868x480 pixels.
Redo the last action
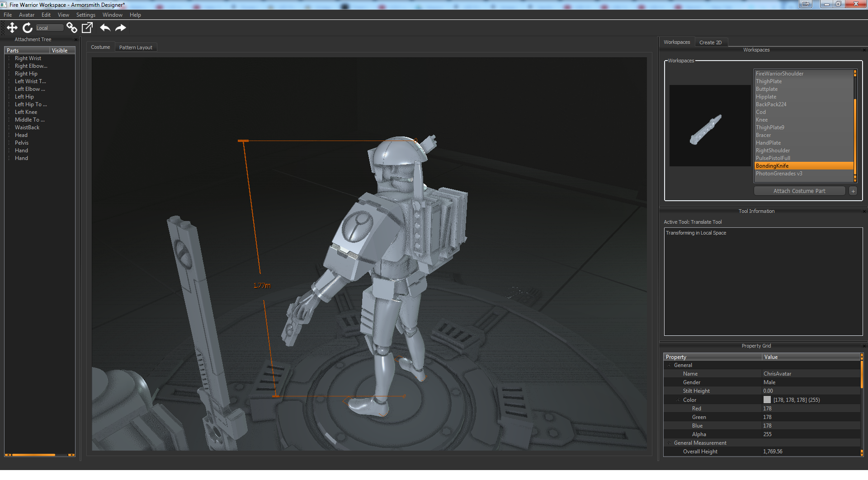pos(121,28)
